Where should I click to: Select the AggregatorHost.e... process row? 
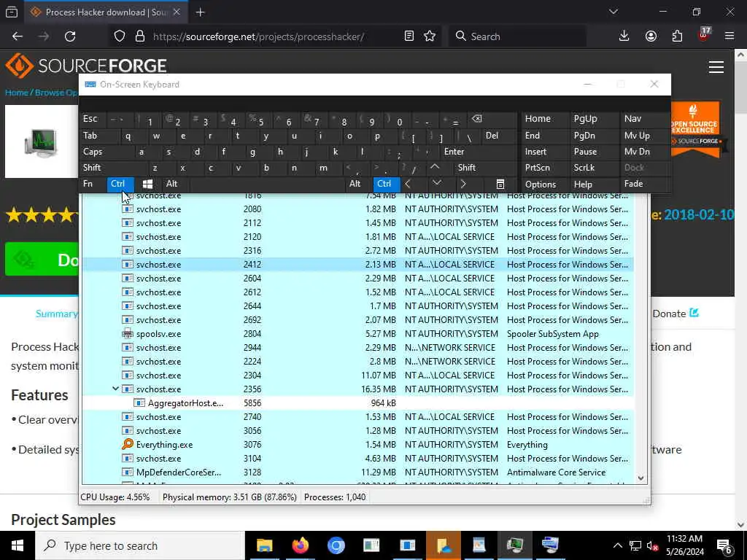[x=357, y=402]
